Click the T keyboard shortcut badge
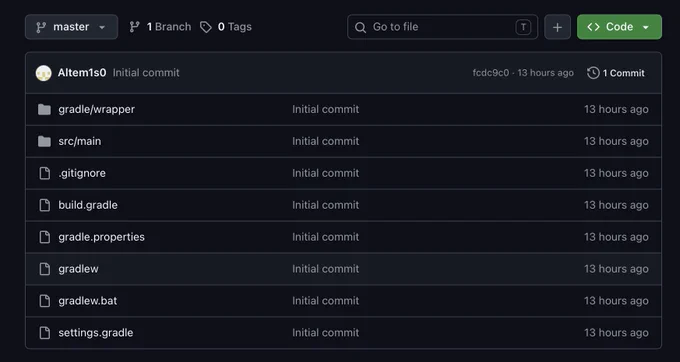Image resolution: width=680 pixels, height=362 pixels. point(523,27)
